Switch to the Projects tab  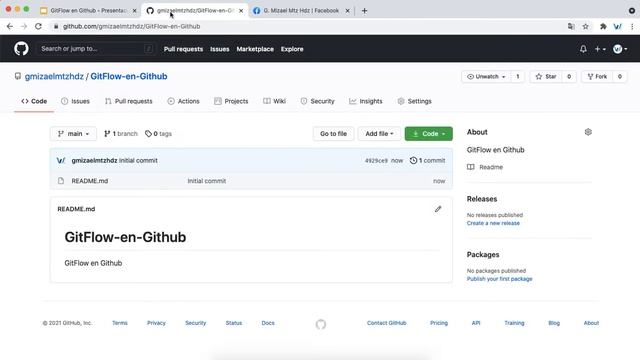point(231,101)
